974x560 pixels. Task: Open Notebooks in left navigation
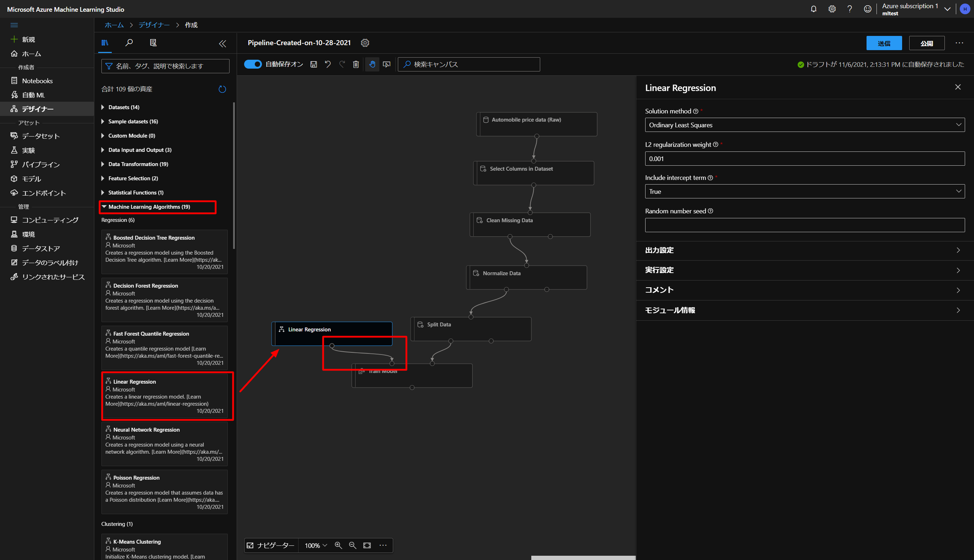37,81
